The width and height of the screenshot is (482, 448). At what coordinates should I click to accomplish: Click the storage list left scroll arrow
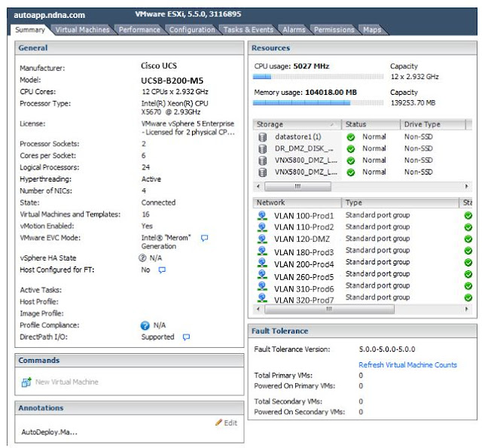tap(258, 186)
